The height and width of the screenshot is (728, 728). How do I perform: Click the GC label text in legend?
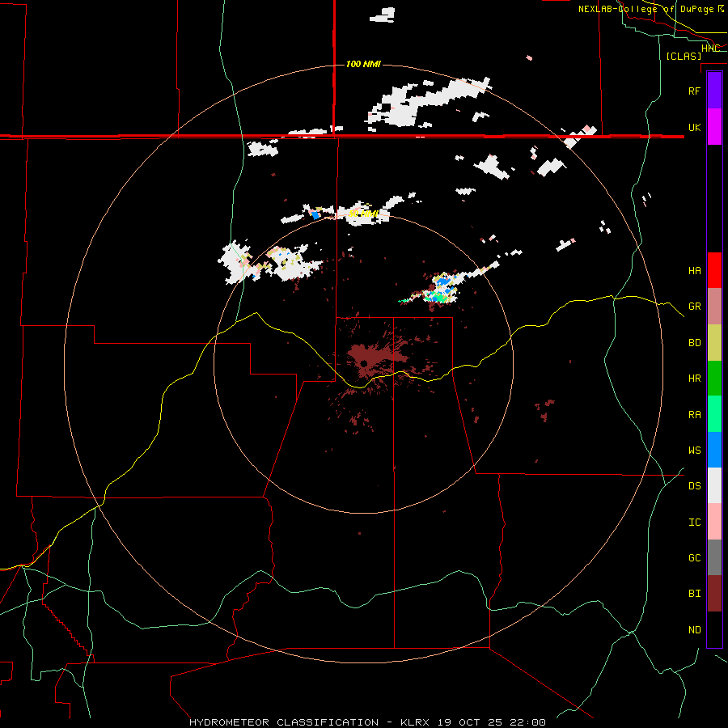click(x=694, y=557)
